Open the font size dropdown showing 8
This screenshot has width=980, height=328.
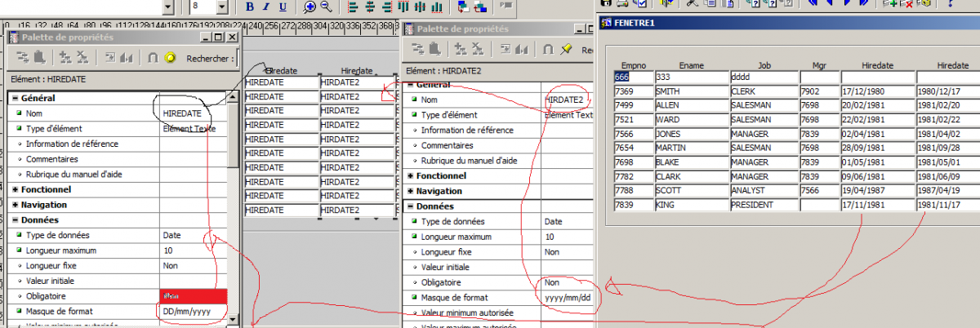(222, 7)
